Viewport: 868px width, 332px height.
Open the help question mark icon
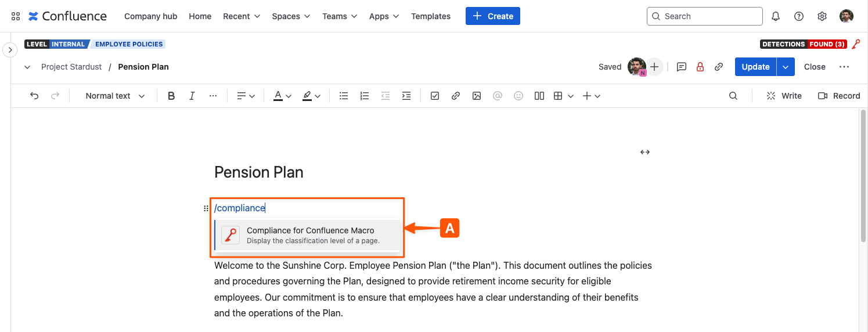pos(798,16)
